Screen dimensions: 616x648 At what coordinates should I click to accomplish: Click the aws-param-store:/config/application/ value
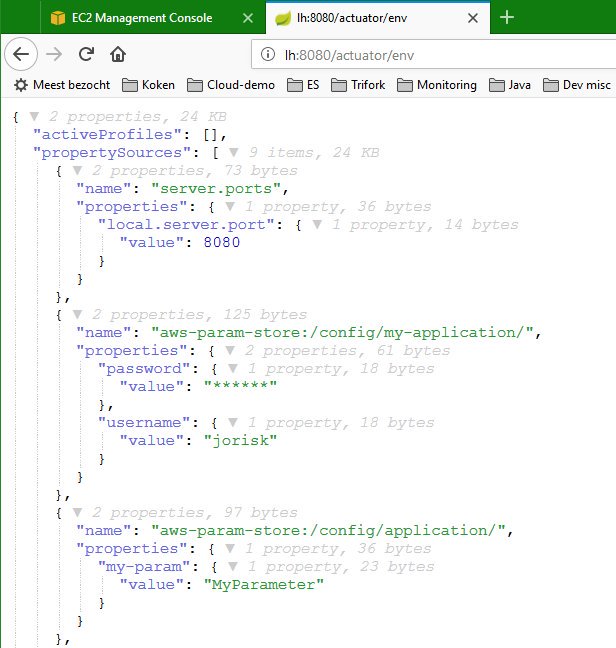coord(328,531)
